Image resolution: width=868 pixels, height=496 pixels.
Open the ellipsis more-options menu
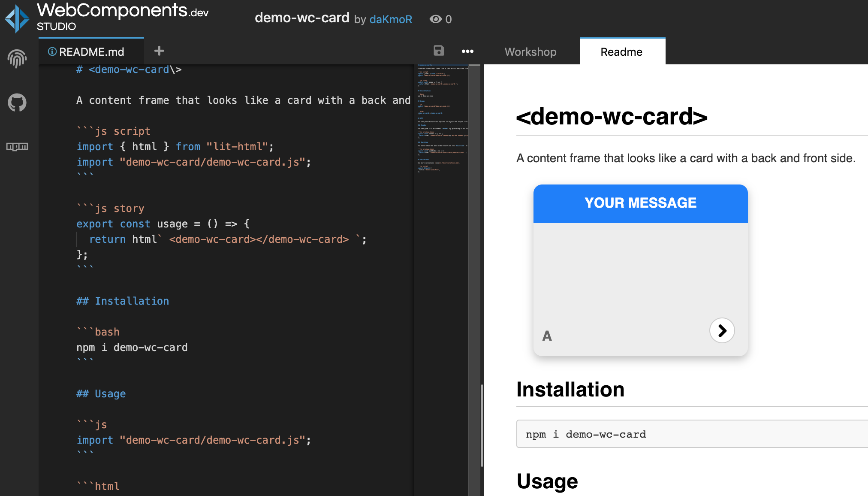[x=467, y=51]
